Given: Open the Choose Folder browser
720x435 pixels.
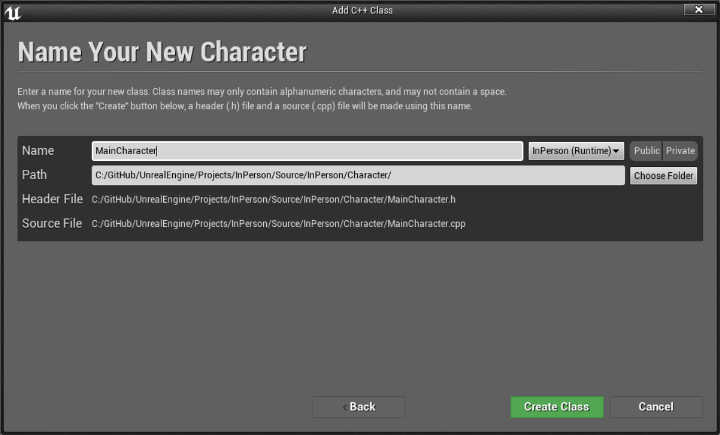Looking at the screenshot, I should pos(664,175).
